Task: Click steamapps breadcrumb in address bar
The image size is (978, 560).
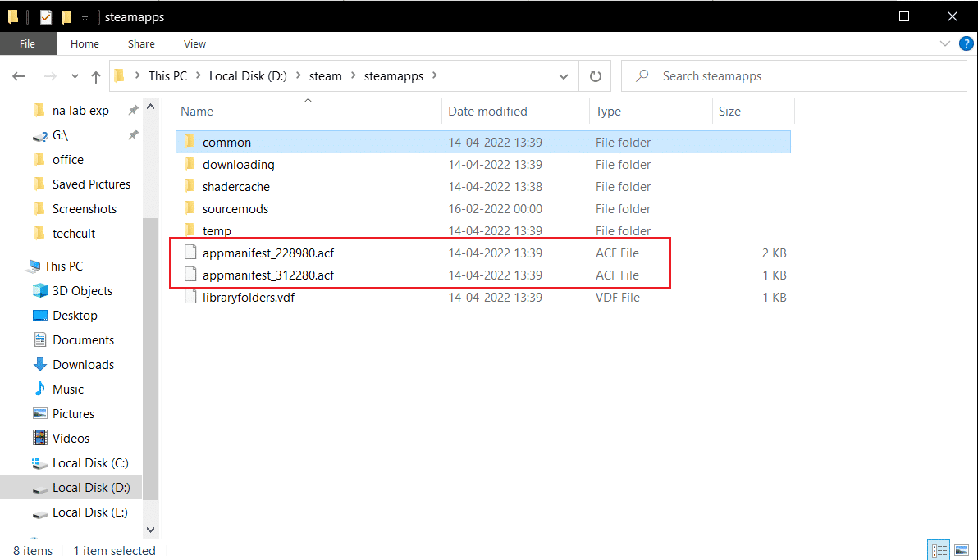Action: (394, 76)
